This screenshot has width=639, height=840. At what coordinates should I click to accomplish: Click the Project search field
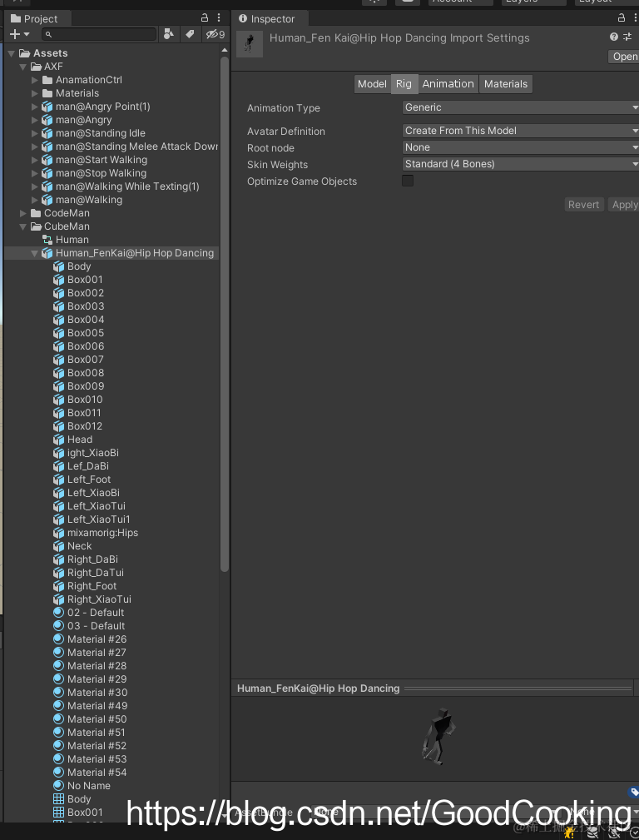99,34
